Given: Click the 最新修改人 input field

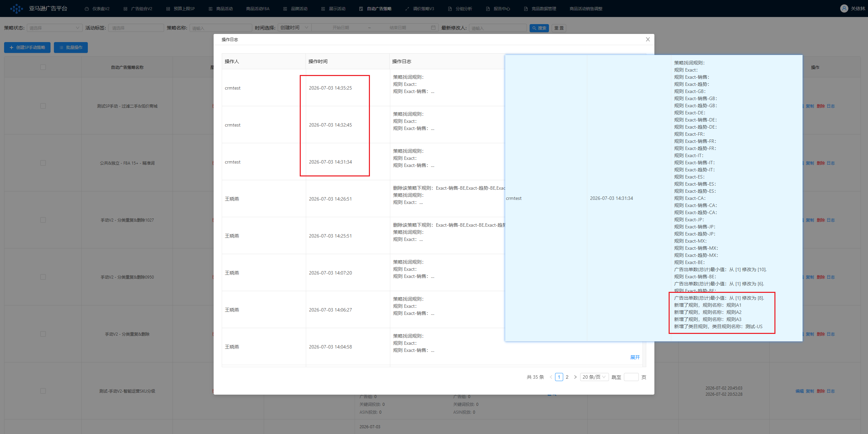Looking at the screenshot, I should click(498, 28).
